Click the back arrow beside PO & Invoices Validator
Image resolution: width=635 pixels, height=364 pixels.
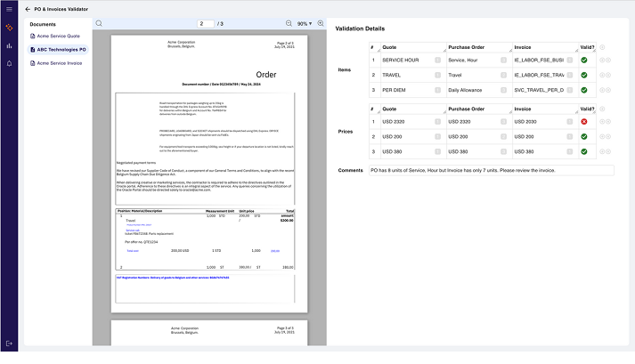pyautogui.click(x=28, y=8)
